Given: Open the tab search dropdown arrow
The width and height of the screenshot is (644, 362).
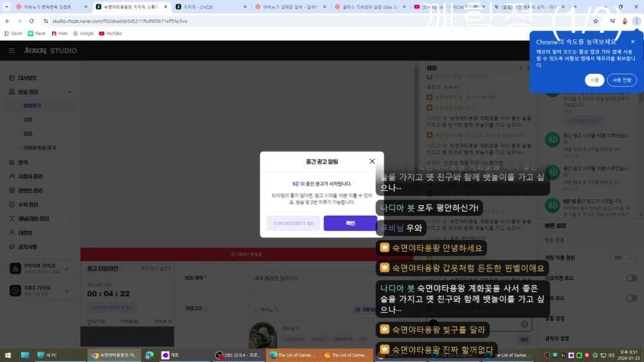Looking at the screenshot, I should (6, 7).
